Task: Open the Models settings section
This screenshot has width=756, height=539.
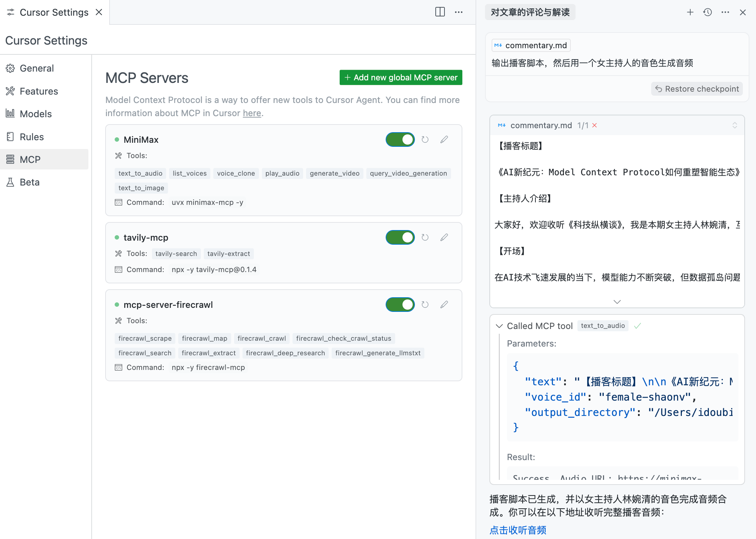Action: (35, 114)
